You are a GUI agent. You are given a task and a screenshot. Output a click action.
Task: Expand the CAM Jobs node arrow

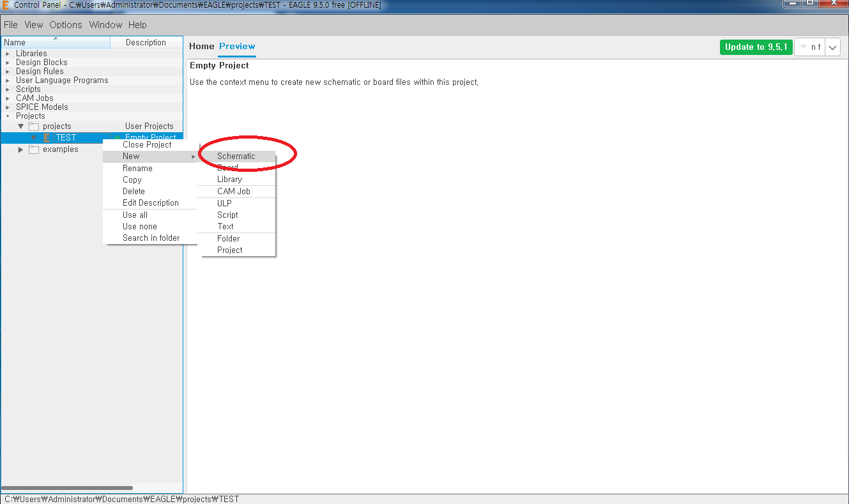8,98
